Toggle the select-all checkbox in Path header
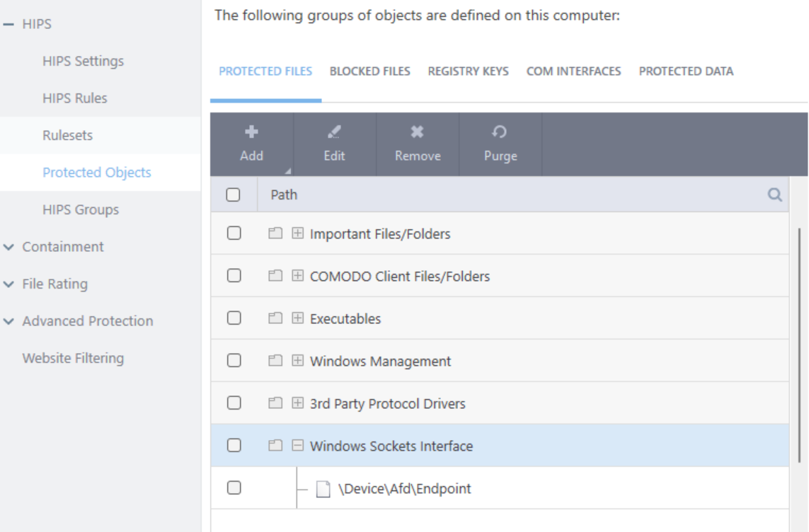809x532 pixels. (x=234, y=195)
